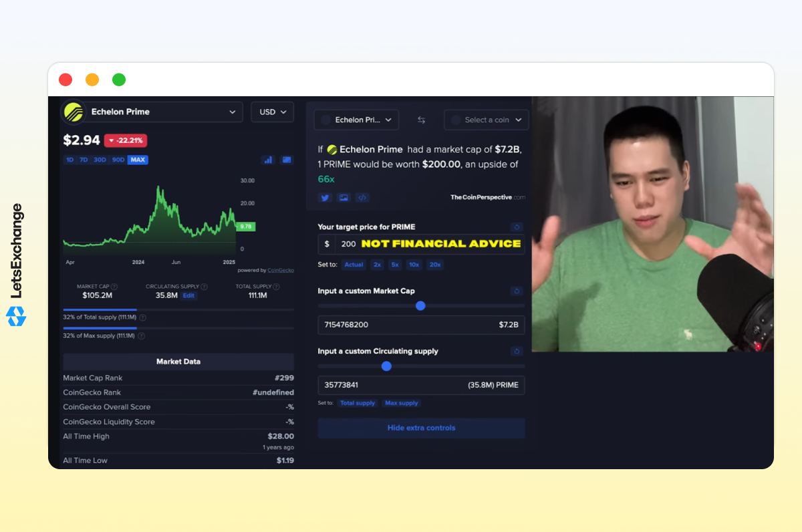Select the 7D chart range
The image size is (802, 532).
tap(84, 160)
